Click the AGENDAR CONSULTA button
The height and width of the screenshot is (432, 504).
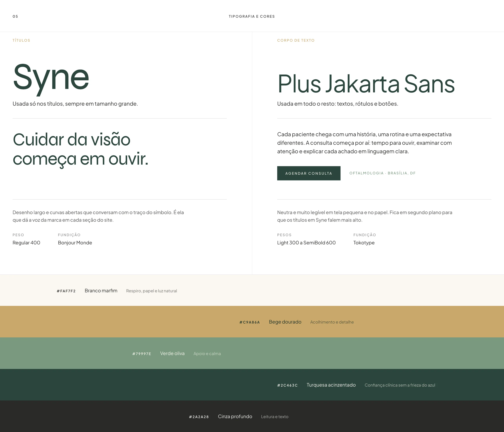point(309,173)
